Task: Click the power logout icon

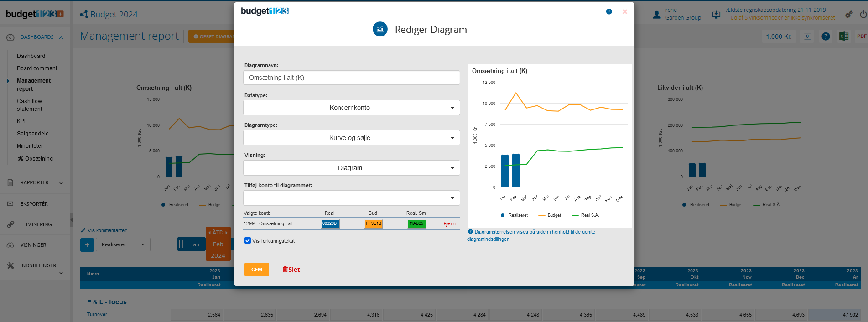Action: [863, 15]
